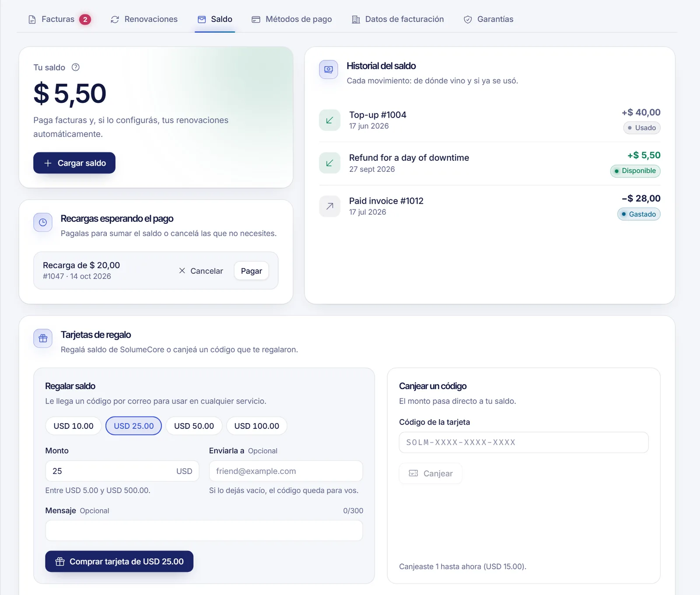Click the Usado status badge

[x=642, y=128]
